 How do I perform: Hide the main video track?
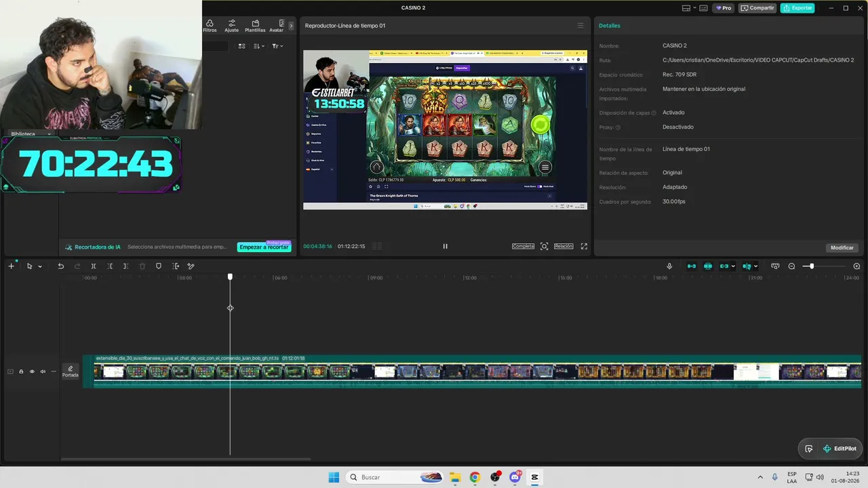click(32, 371)
